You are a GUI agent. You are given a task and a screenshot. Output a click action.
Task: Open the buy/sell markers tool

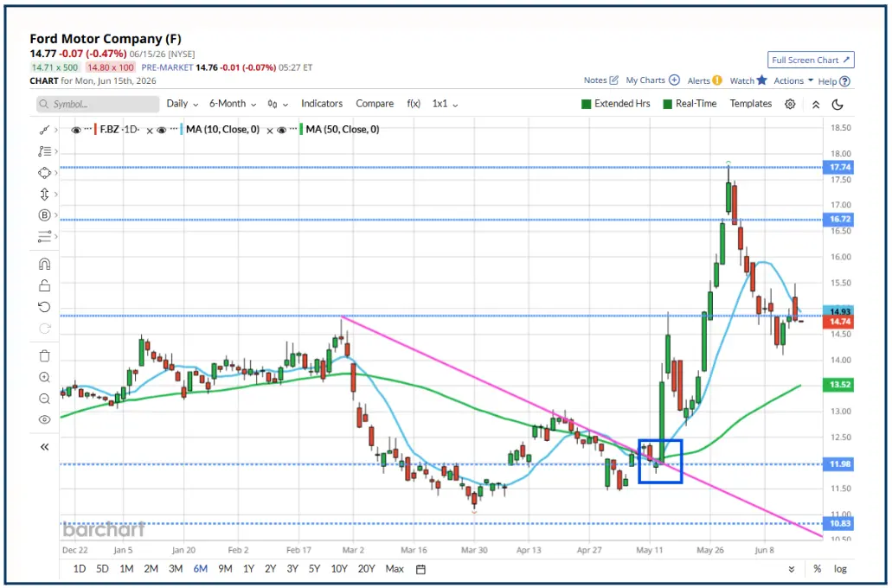point(44,215)
